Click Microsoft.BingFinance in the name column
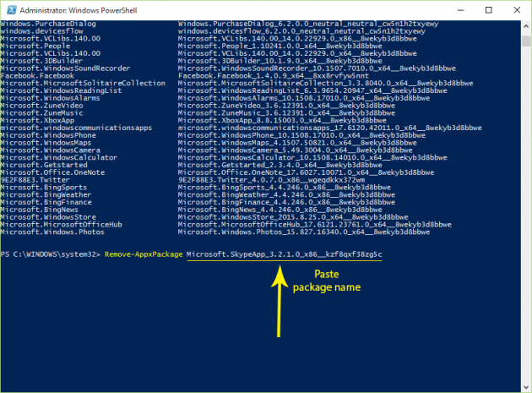The height and width of the screenshot is (393, 532). pyautogui.click(x=46, y=202)
